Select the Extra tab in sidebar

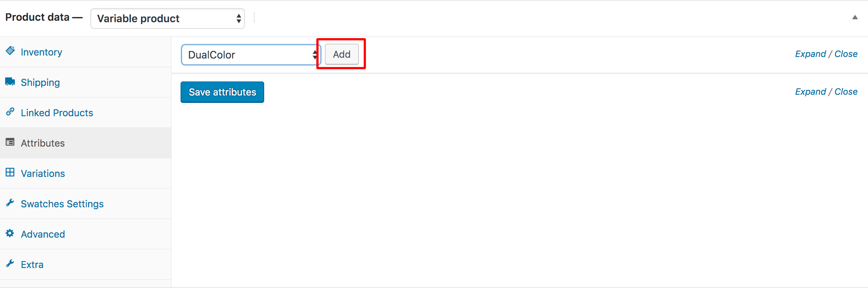tap(33, 264)
